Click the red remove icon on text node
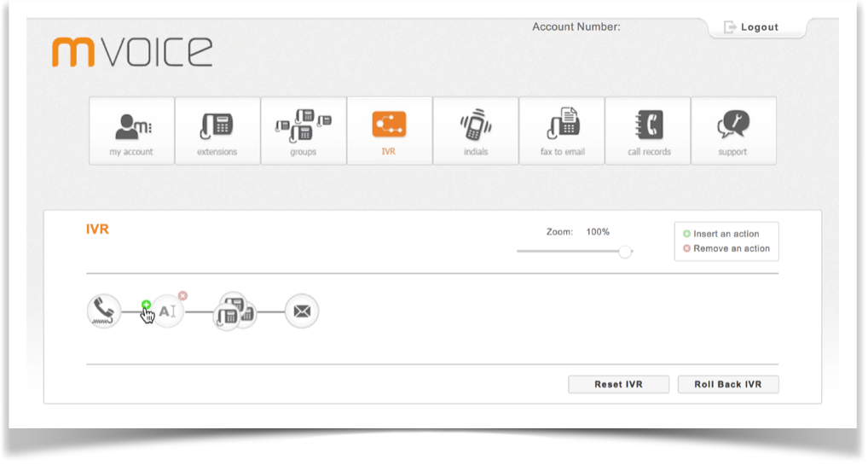The image size is (868, 465). pos(182,296)
